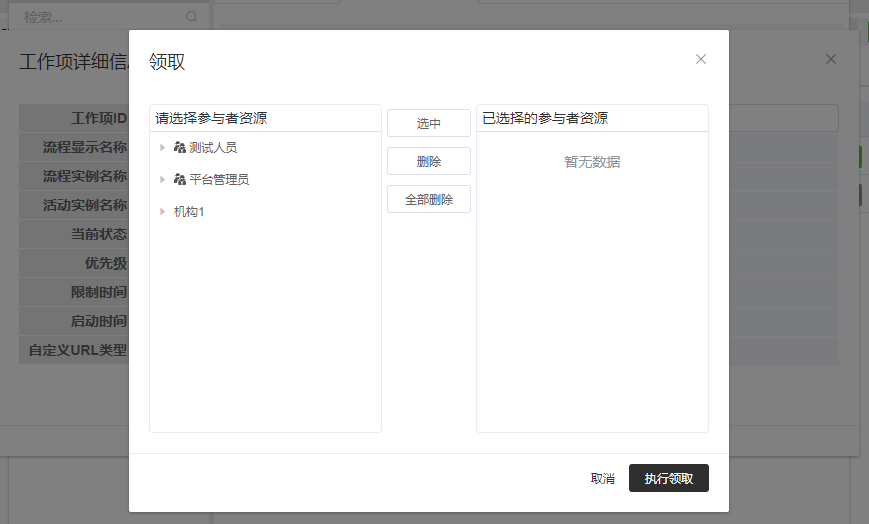Select the 平台管理员 tree item
The image size is (869, 524).
[219, 180]
